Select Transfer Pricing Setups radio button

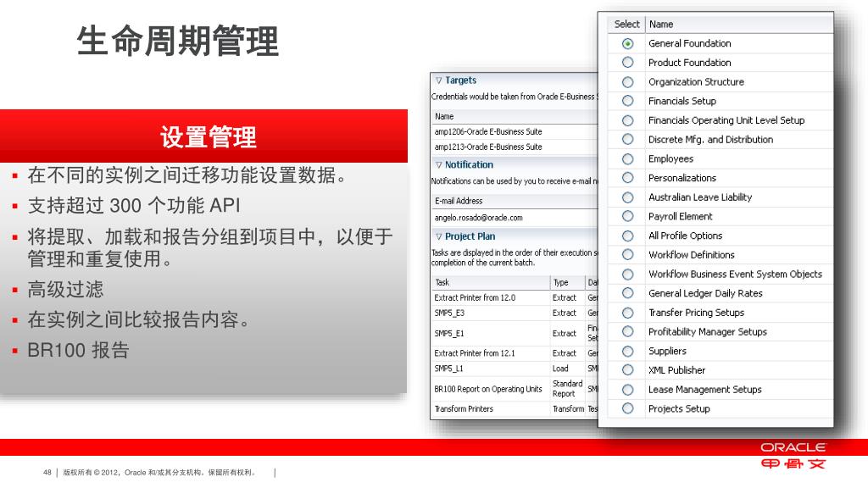627,313
